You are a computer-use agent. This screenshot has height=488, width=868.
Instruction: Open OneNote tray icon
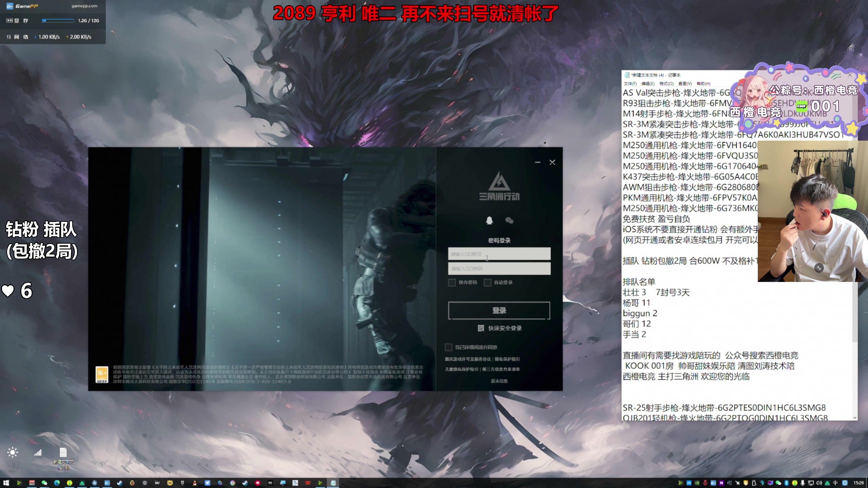click(x=722, y=483)
